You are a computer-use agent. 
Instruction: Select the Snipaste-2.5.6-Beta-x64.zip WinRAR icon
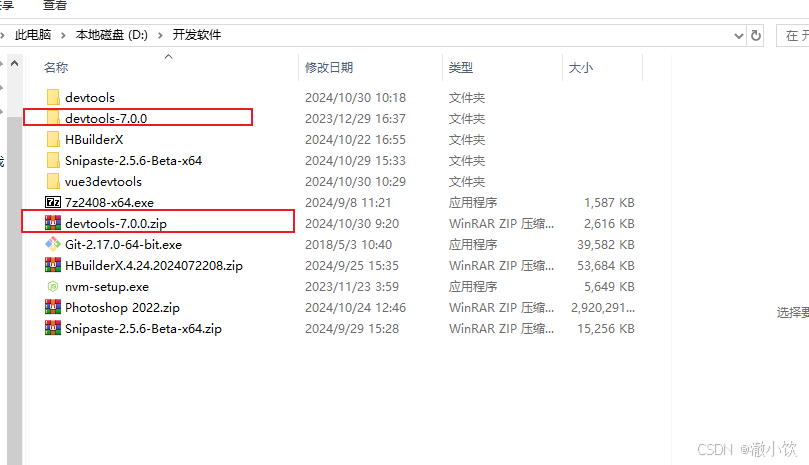point(53,328)
